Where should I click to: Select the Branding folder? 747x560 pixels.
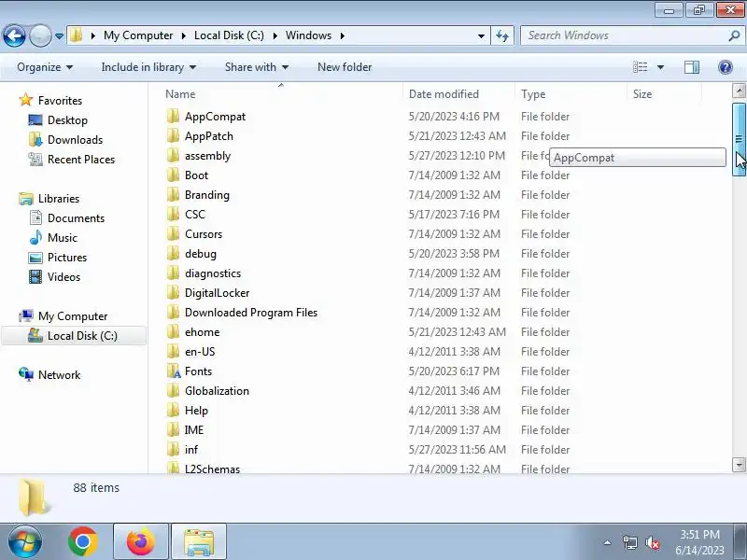206,195
